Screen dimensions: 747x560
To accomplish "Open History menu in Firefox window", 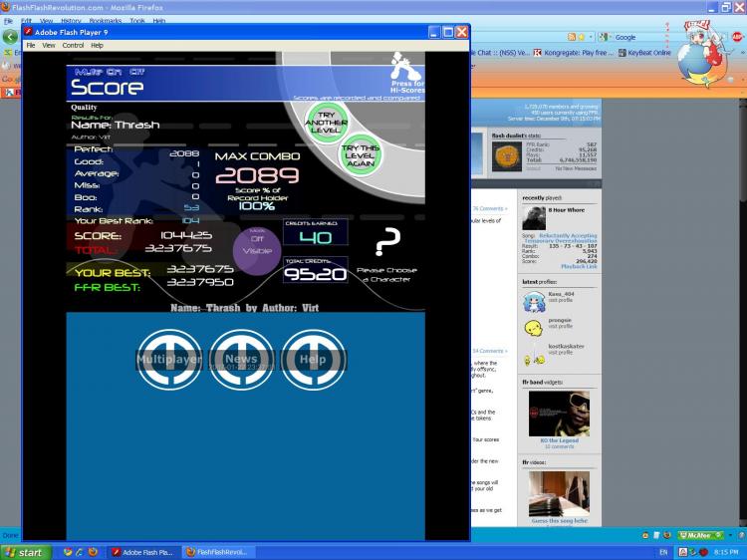I will click(x=71, y=21).
